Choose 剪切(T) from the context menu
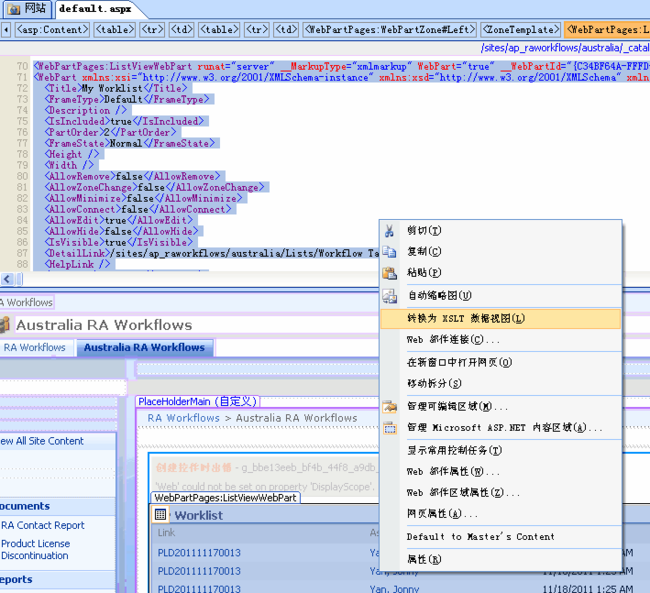This screenshot has width=650, height=593. [x=500, y=231]
